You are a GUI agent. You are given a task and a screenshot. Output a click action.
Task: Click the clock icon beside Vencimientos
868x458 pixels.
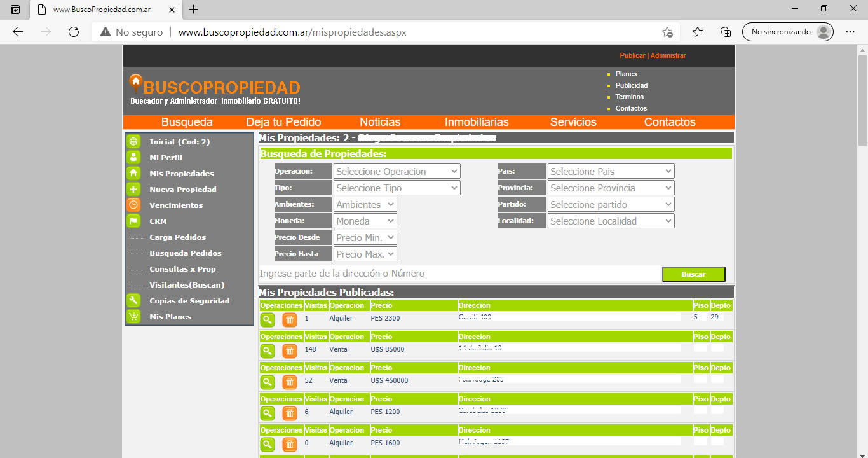point(133,205)
